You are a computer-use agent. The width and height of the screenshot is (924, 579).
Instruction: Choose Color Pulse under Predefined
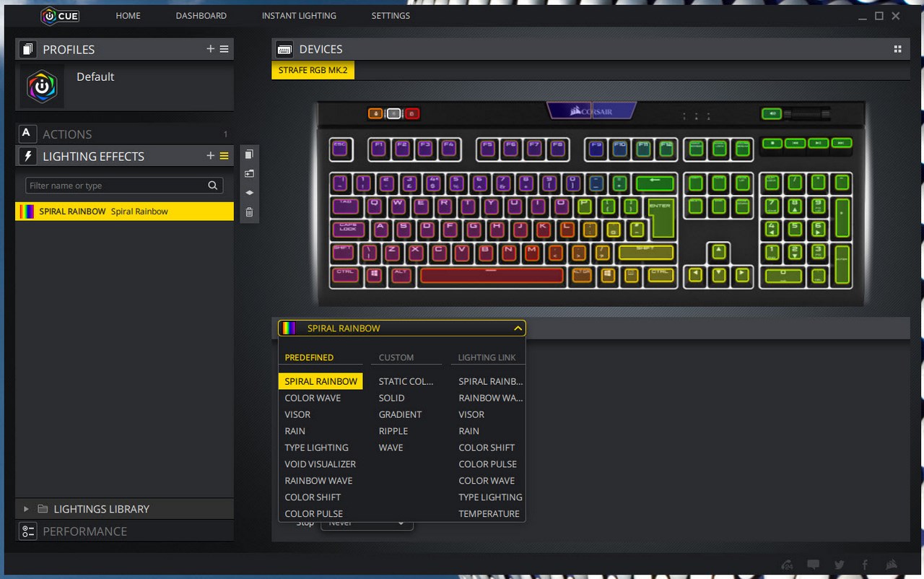314,514
